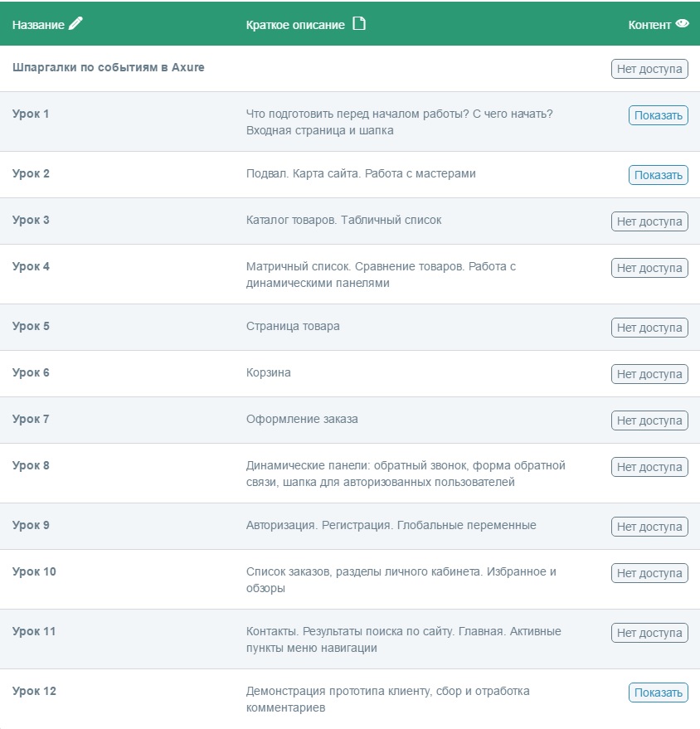Screen dimensions: 700x729
Task: Select the Урок 1 title
Action: coord(31,114)
